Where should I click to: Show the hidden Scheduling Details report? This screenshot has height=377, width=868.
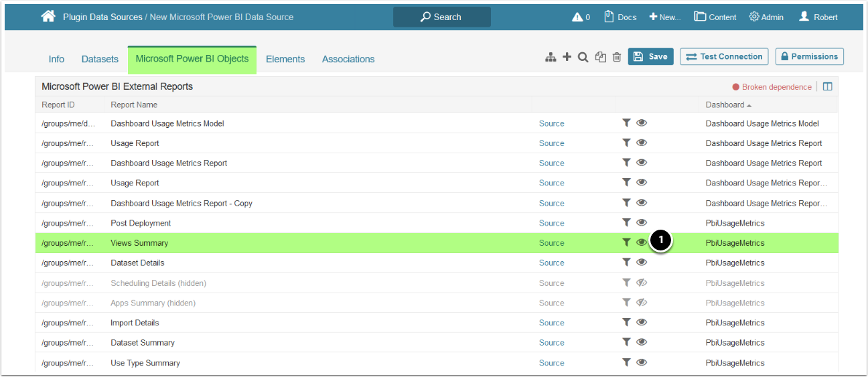(x=642, y=283)
